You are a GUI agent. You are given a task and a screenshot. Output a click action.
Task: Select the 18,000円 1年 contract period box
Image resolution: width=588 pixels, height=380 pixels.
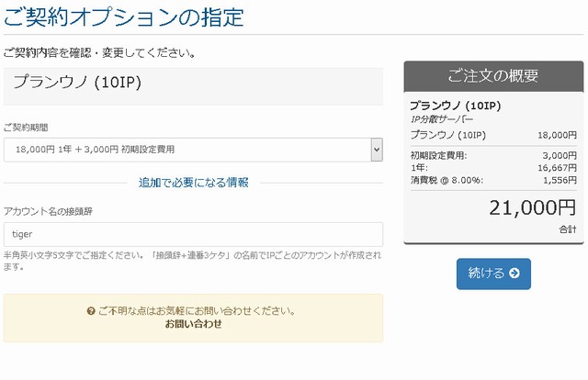tap(187, 150)
